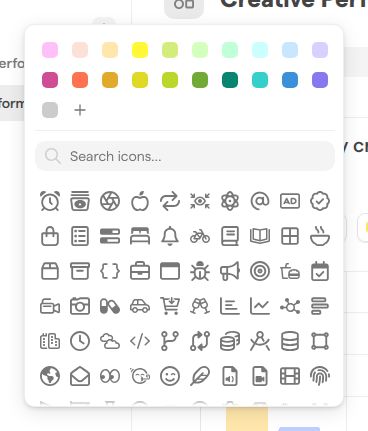The width and height of the screenshot is (368, 431).
Task: Pick the blue color swatch
Action: (x=290, y=80)
